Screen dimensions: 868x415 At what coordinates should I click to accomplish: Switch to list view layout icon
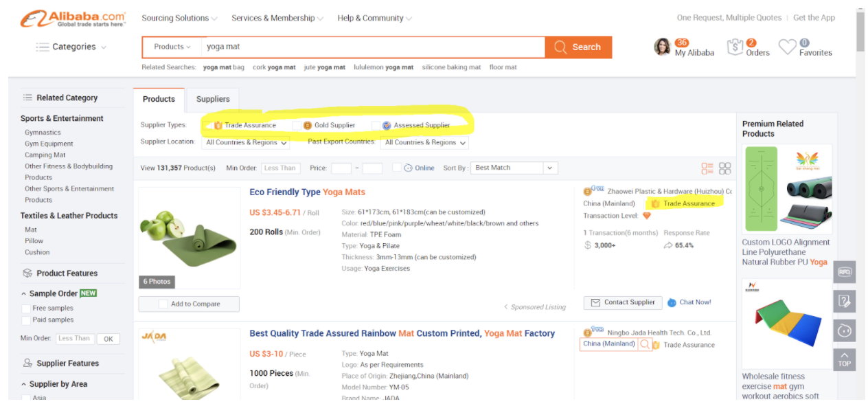tap(707, 168)
